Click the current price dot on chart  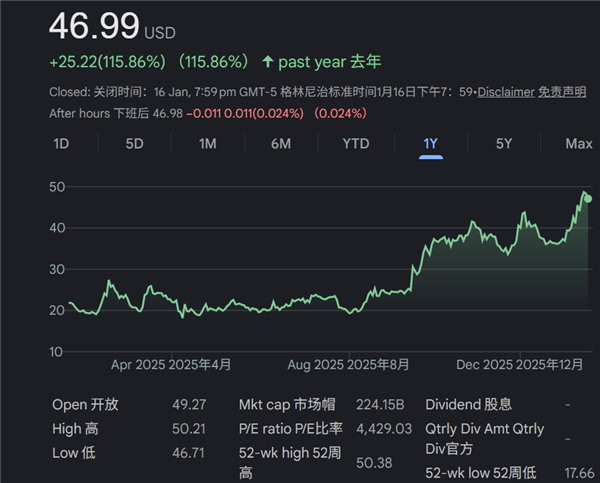coord(588,198)
